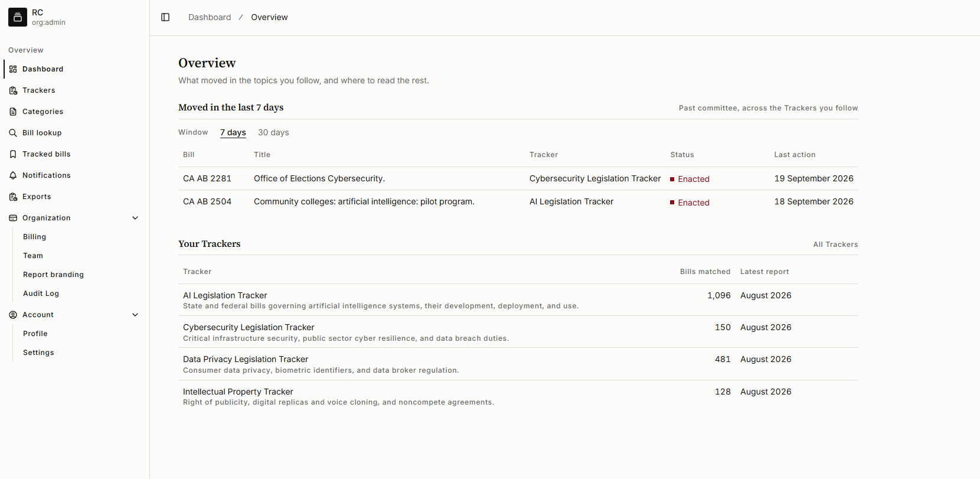
Task: Open Bill lookup in the sidebar
Action: tap(42, 133)
